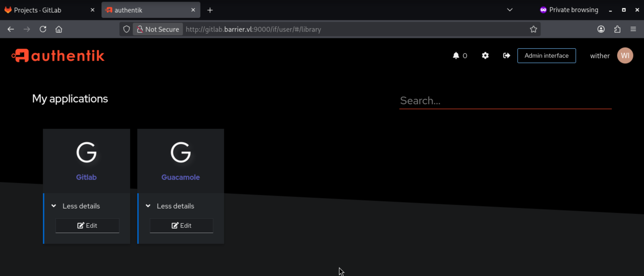The width and height of the screenshot is (644, 276).
Task: Click the WI user avatar
Action: pos(625,55)
